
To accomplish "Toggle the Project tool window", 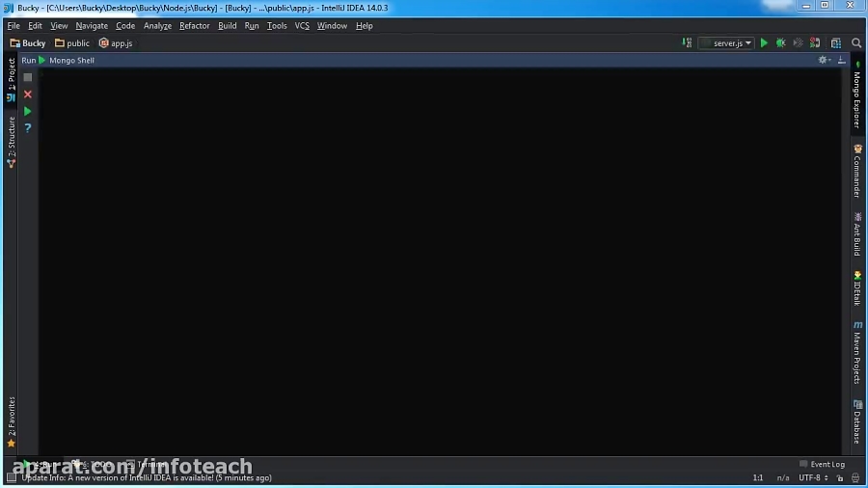I will point(11,80).
